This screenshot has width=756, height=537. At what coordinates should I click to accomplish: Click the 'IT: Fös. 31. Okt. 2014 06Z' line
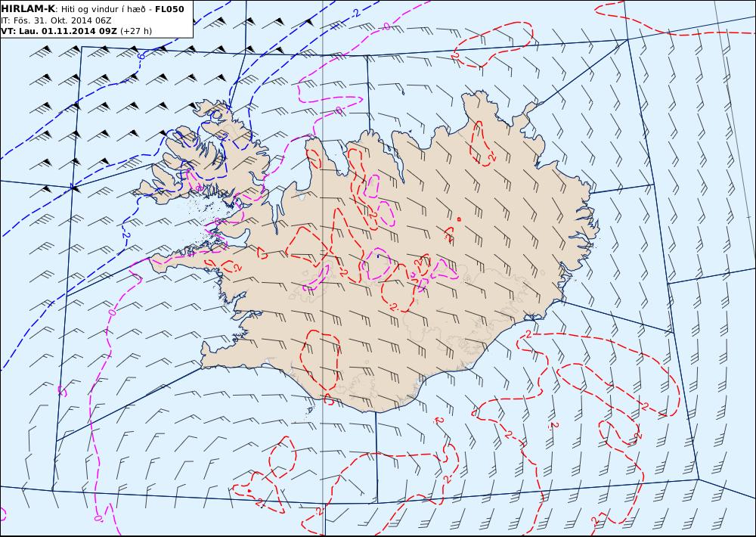(57, 20)
